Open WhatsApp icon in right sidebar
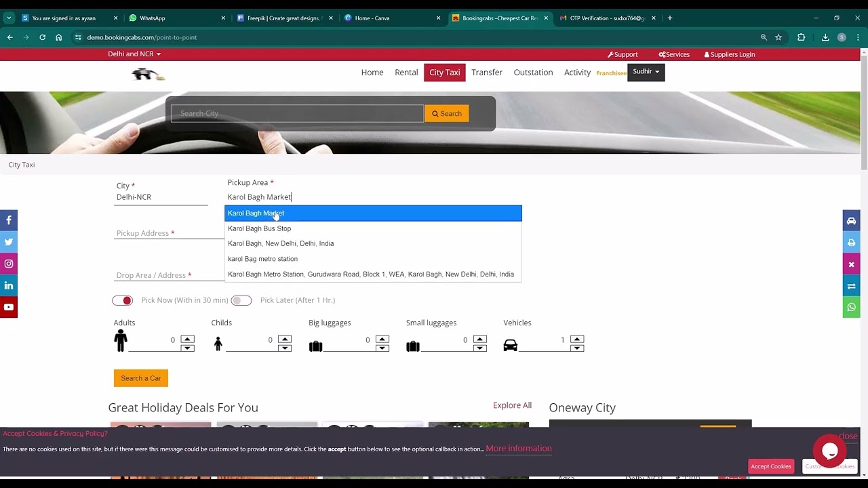 click(x=852, y=307)
